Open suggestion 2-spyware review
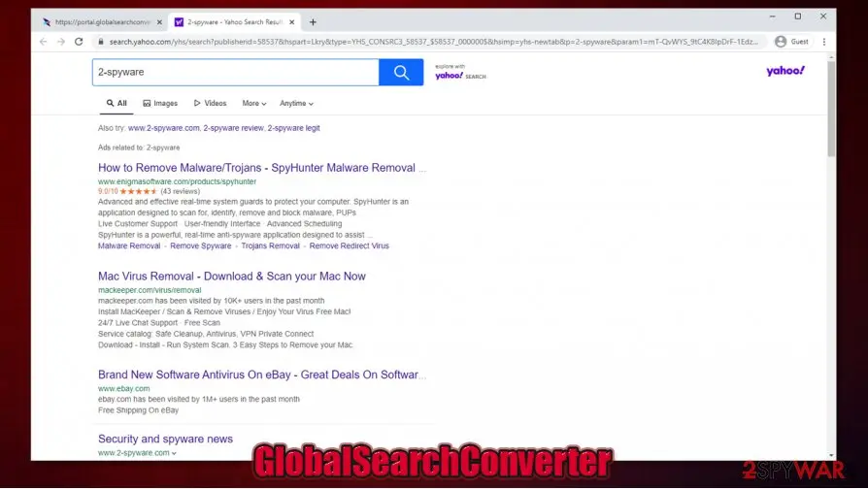The height and width of the screenshot is (489, 868). pos(233,128)
